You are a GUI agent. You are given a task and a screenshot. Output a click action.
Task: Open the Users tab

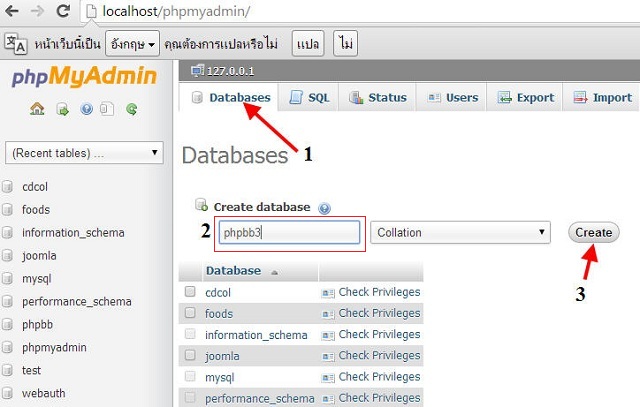click(451, 97)
